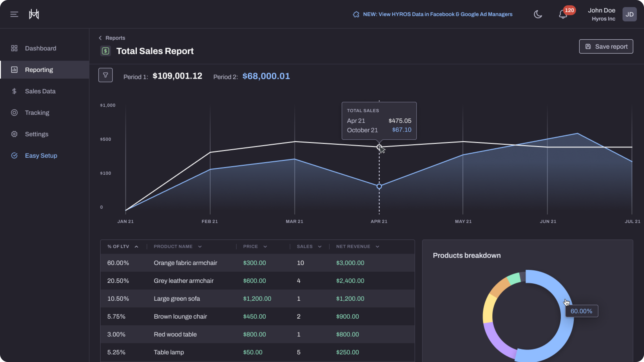Click the Tracking target icon
Viewport: 644px width, 362px height.
coord(14,113)
